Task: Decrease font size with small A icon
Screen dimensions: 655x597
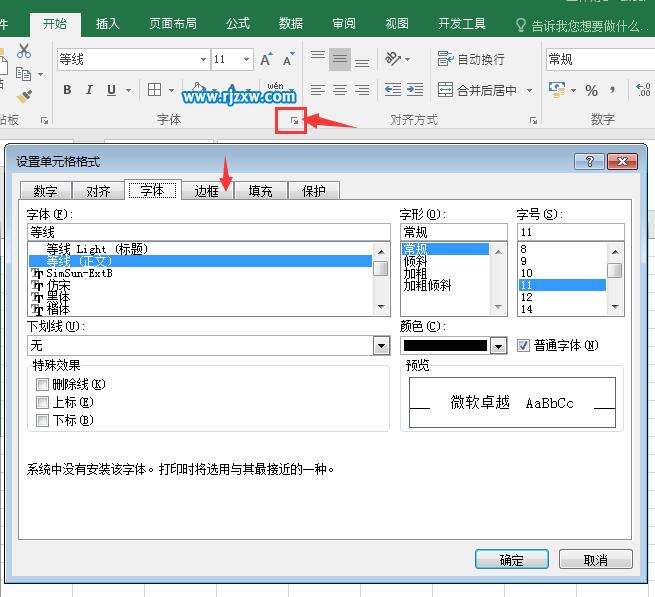Action: click(x=288, y=60)
